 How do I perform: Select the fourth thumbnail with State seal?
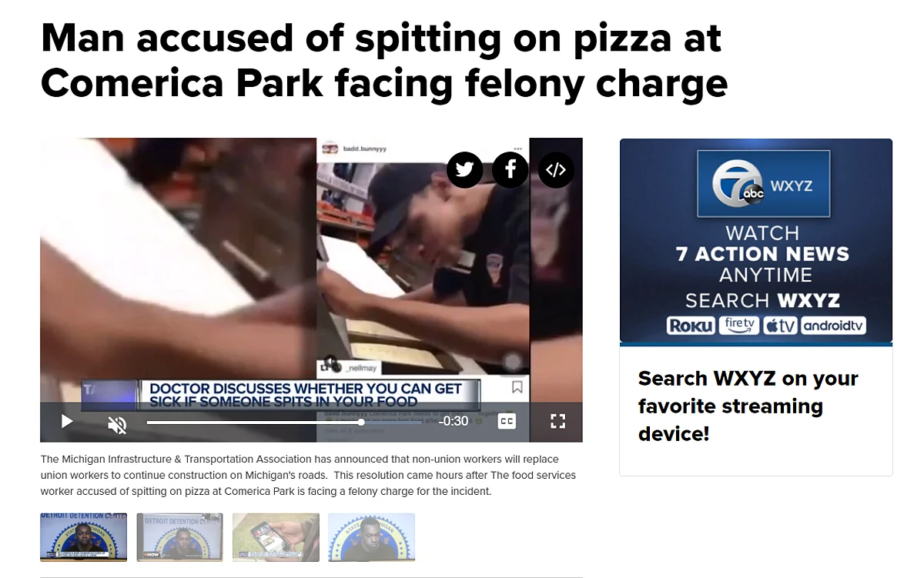coord(371,537)
